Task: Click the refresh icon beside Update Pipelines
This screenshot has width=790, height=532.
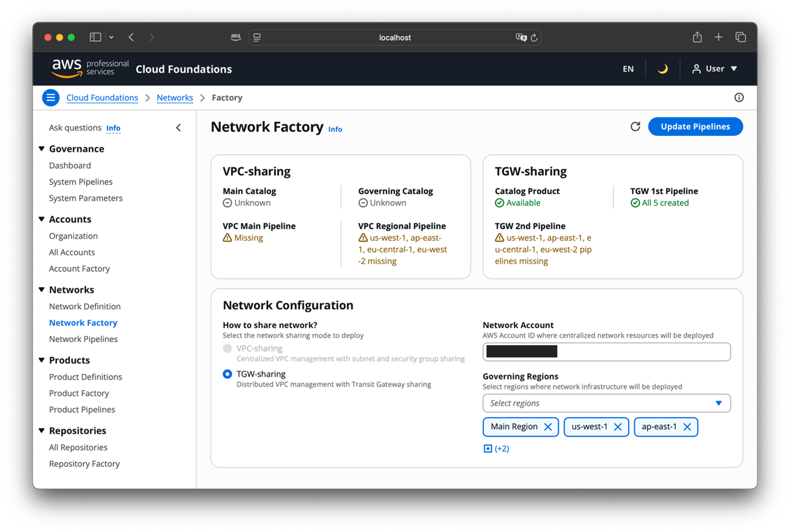Action: tap(635, 127)
